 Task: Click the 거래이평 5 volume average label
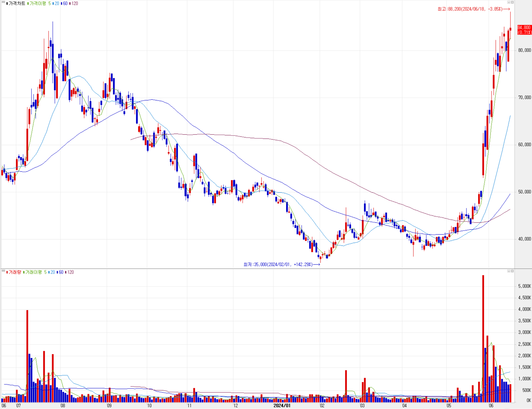click(36, 272)
